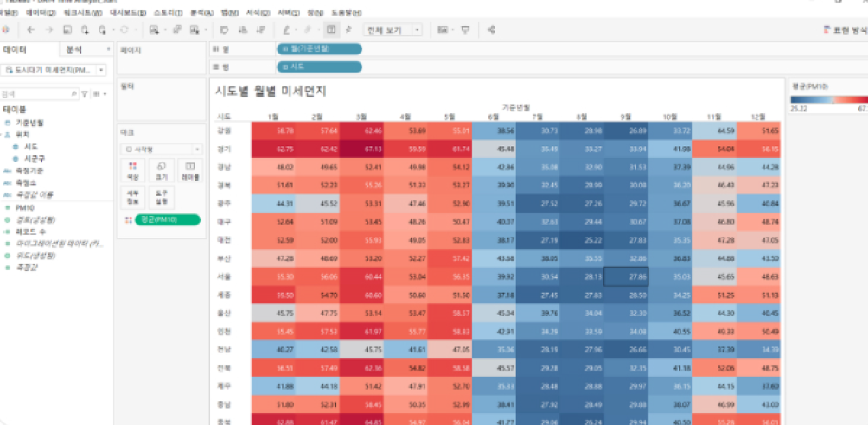
Task: Click the 월(기준년월) pill on Columns shelf
Action: [x=319, y=48]
